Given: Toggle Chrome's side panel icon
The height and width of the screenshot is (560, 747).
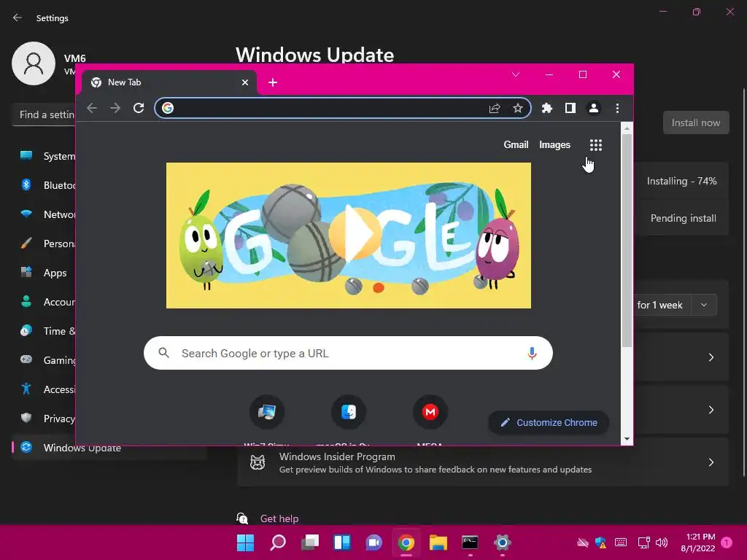Looking at the screenshot, I should coord(570,108).
